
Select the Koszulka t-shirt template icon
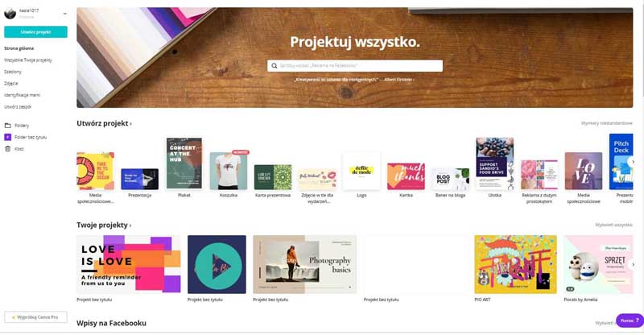(229, 171)
